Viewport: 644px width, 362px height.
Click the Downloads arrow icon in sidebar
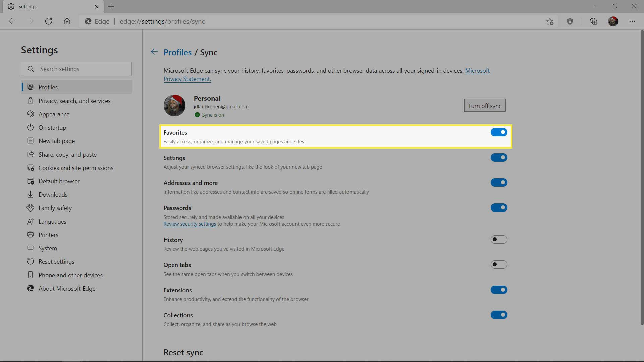[x=31, y=194]
